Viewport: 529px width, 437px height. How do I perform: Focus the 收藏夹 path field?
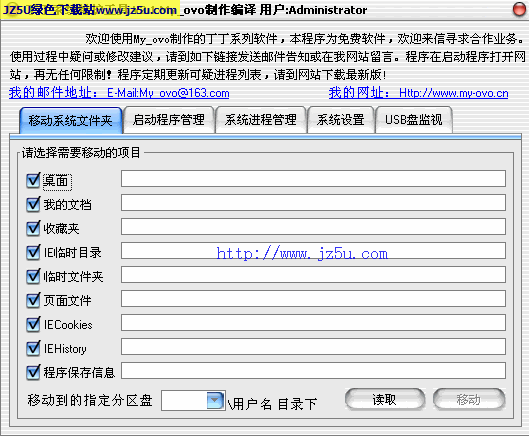pyautogui.click(x=313, y=226)
